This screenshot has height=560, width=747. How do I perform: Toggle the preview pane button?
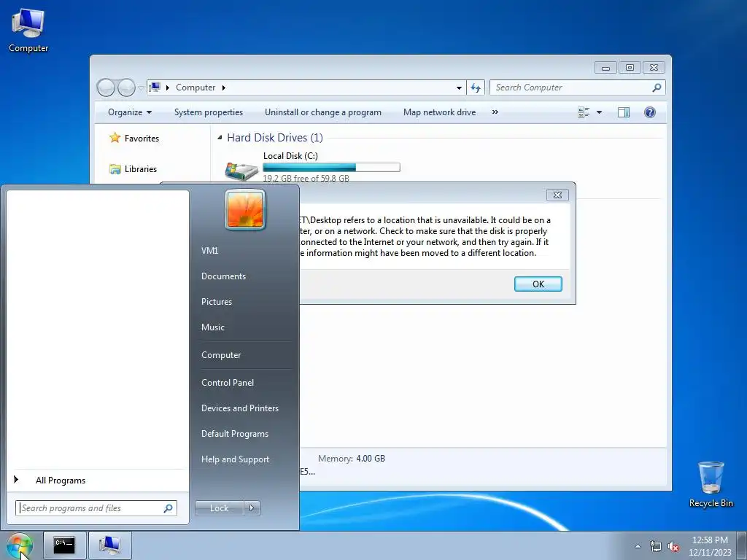coord(624,112)
